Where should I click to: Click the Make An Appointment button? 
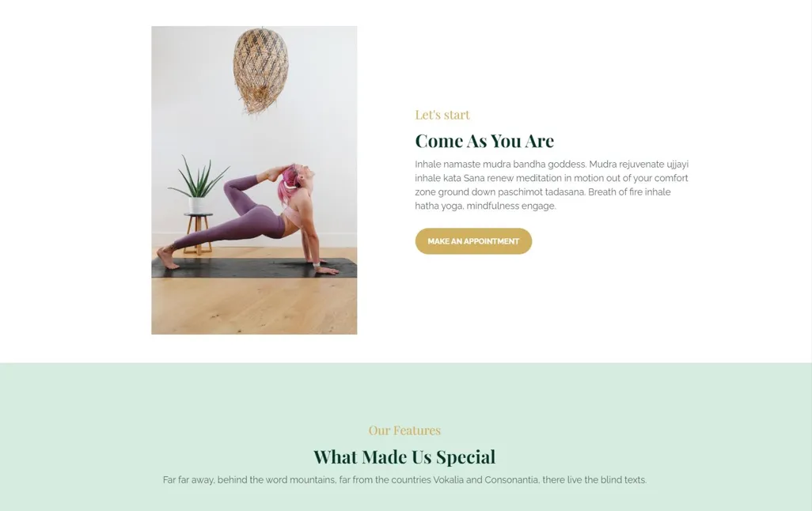(473, 241)
